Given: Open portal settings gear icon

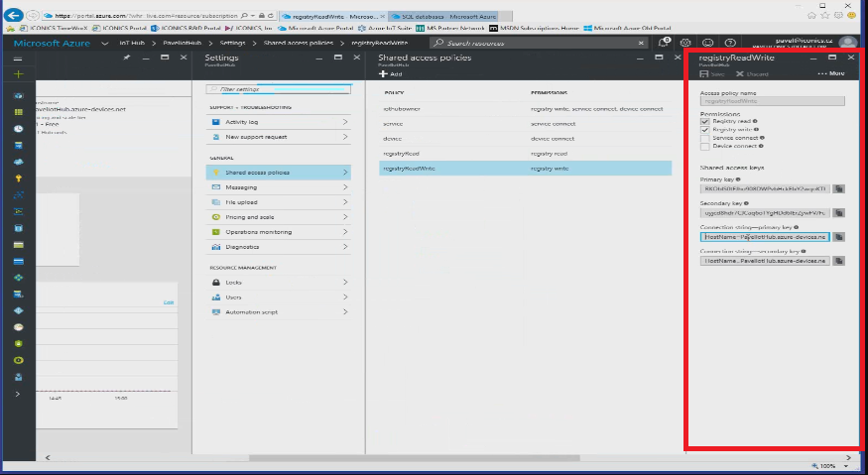Looking at the screenshot, I should click(x=685, y=43).
